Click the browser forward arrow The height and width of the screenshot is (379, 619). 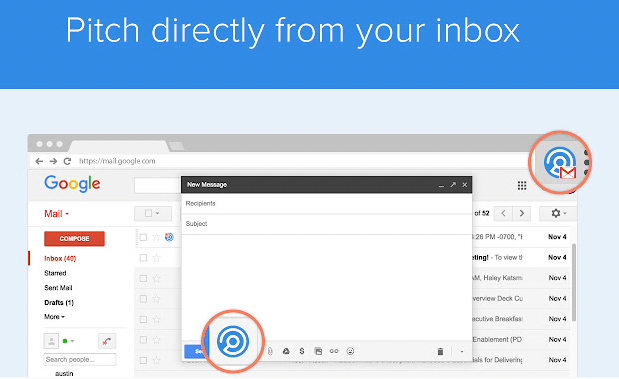[x=53, y=161]
